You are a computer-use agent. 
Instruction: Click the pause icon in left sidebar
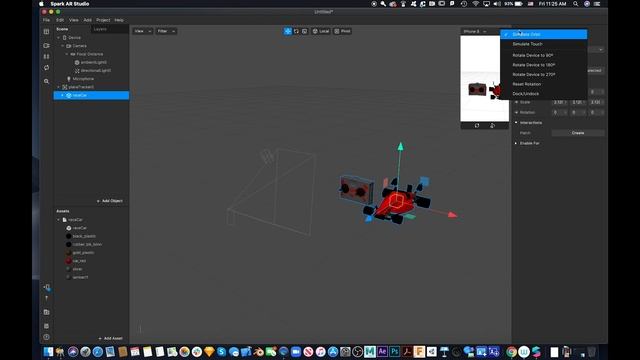47,56
